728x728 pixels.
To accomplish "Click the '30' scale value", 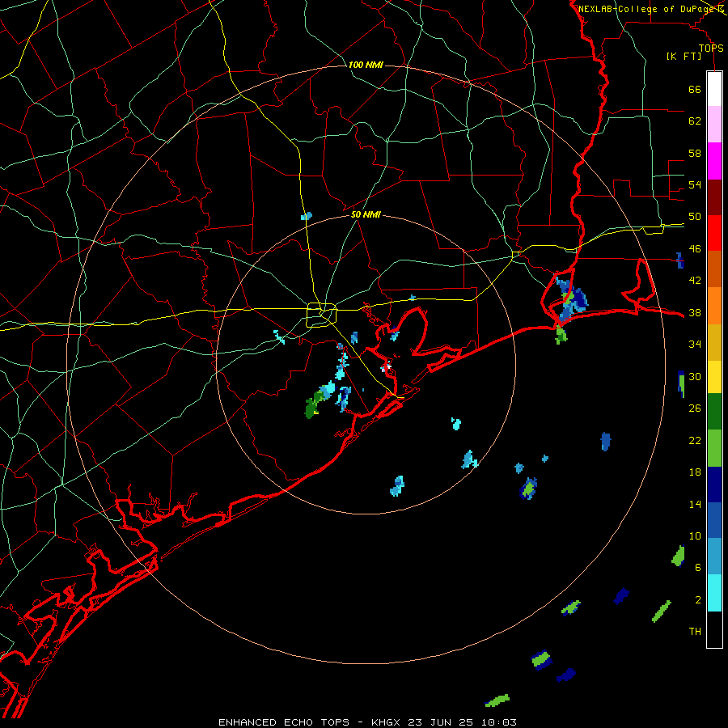I will click(x=695, y=376).
